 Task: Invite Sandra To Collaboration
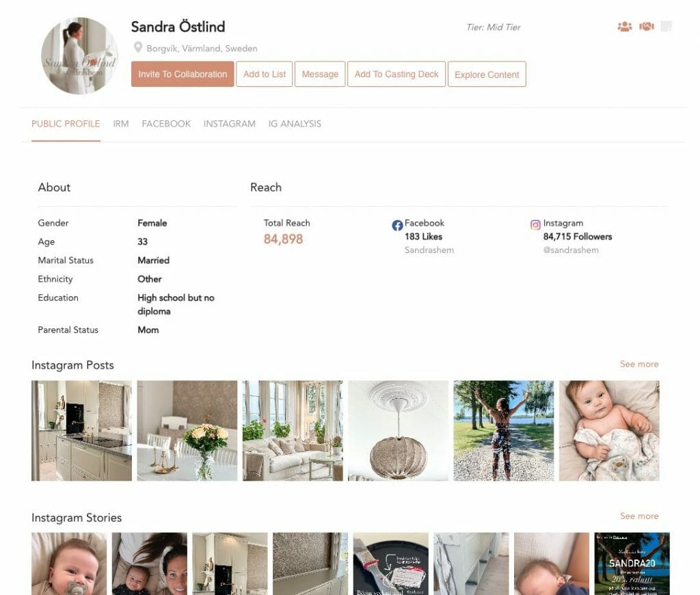183,74
